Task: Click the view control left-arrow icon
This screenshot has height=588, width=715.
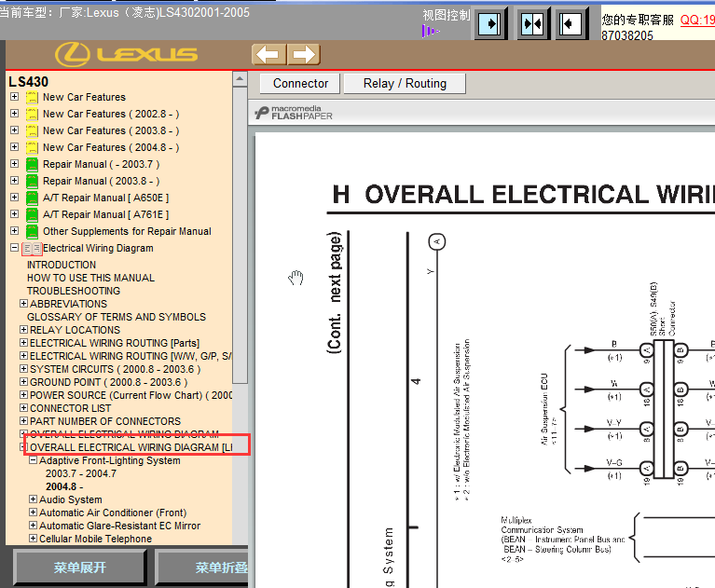Action: click(571, 23)
